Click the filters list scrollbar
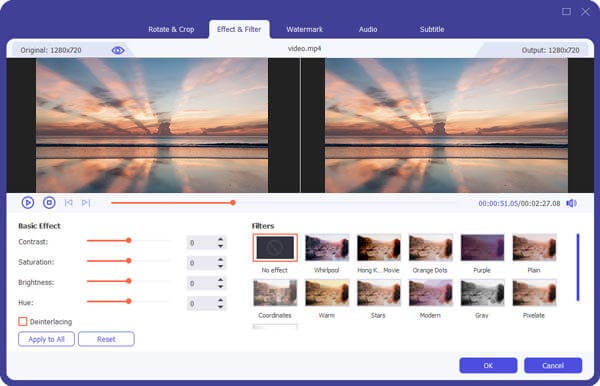 pyautogui.click(x=578, y=267)
